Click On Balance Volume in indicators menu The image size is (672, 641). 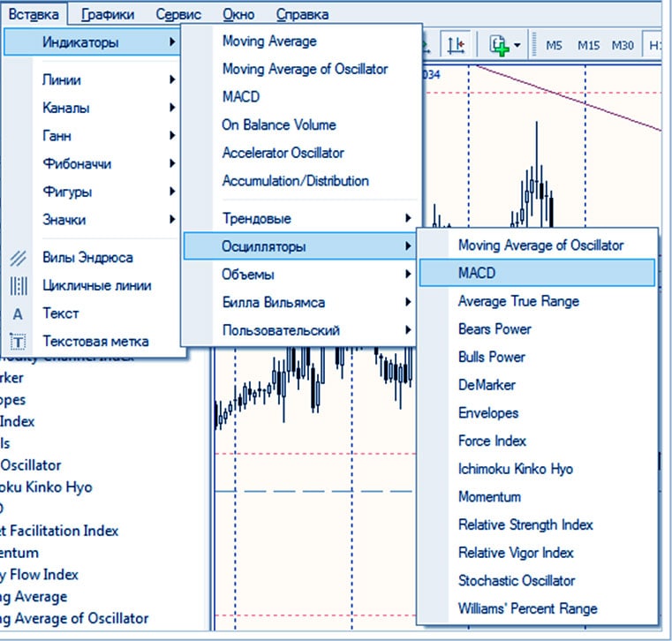click(x=279, y=125)
